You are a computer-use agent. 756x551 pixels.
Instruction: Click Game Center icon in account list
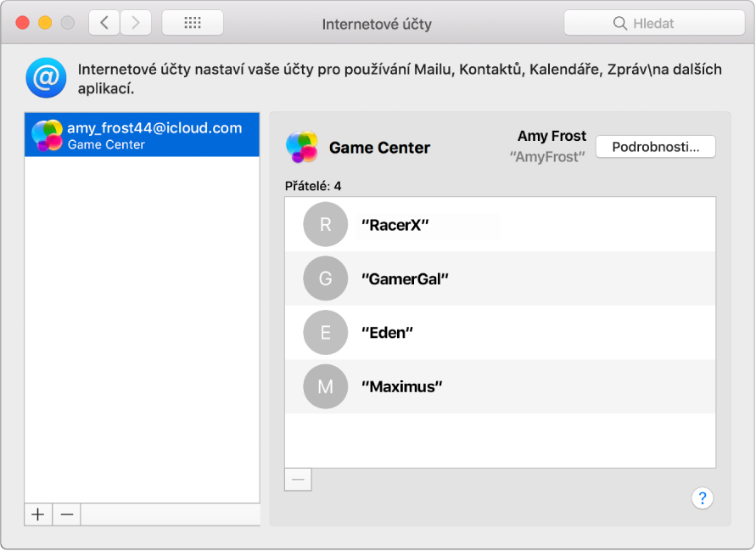(x=47, y=135)
